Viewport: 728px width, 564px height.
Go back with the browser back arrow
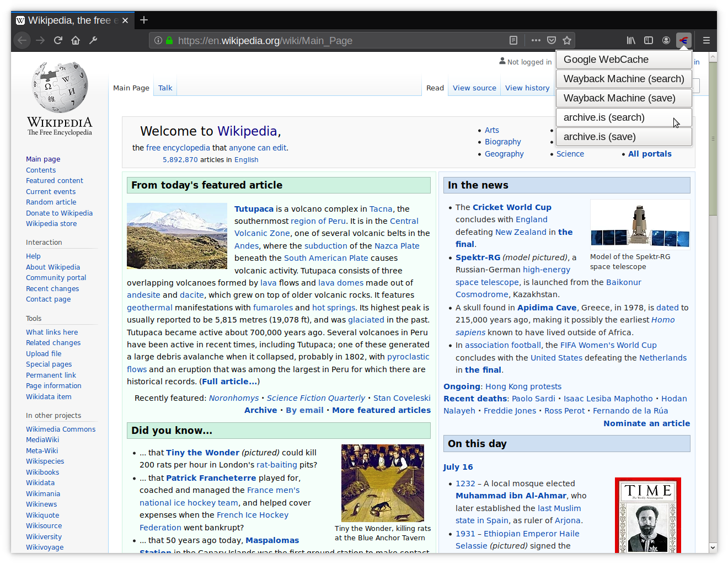(22, 40)
